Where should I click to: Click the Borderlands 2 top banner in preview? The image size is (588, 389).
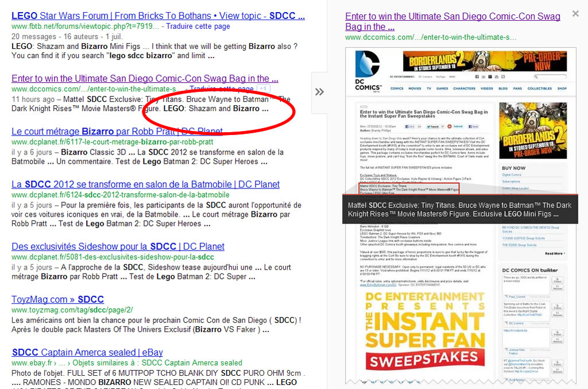pyautogui.click(x=477, y=62)
